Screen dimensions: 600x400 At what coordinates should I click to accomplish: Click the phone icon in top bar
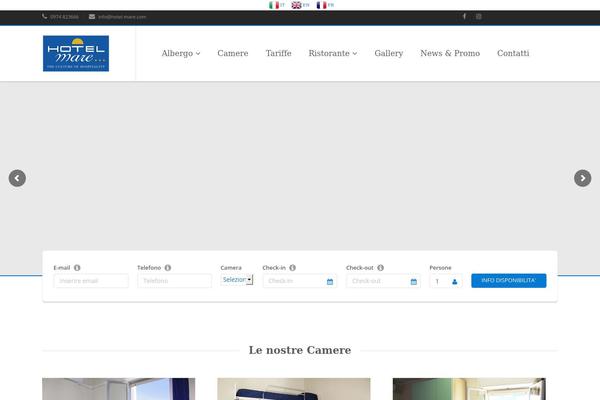point(45,16)
